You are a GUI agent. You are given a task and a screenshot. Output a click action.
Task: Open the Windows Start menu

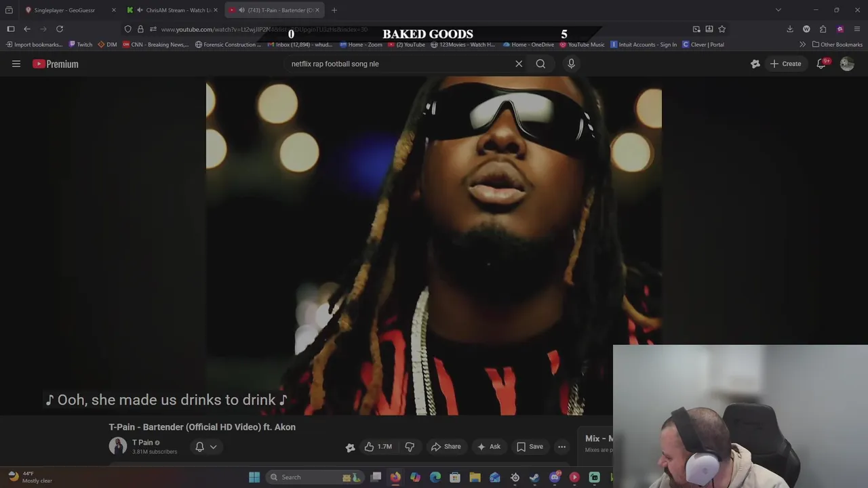click(254, 477)
